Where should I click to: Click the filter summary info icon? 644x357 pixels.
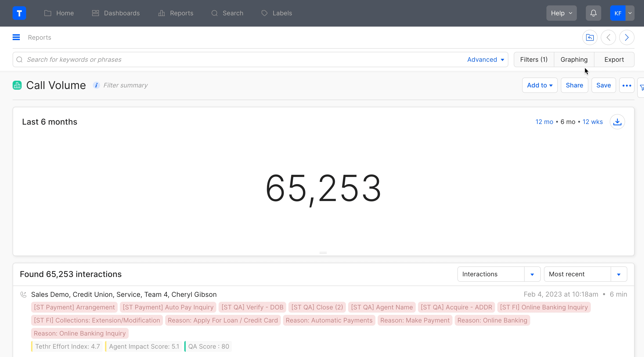[x=96, y=85]
